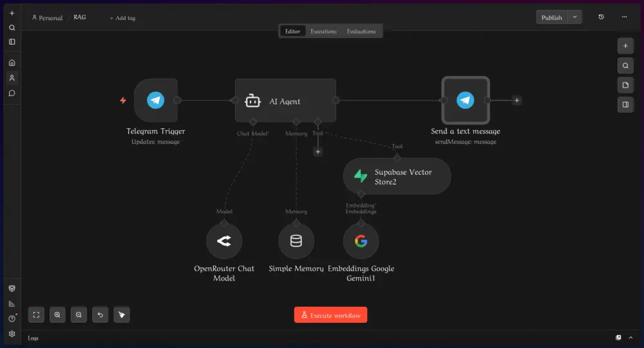Viewport: 644px width, 348px height.
Task: Click the AI Agent Memory connector
Action: coord(296,122)
